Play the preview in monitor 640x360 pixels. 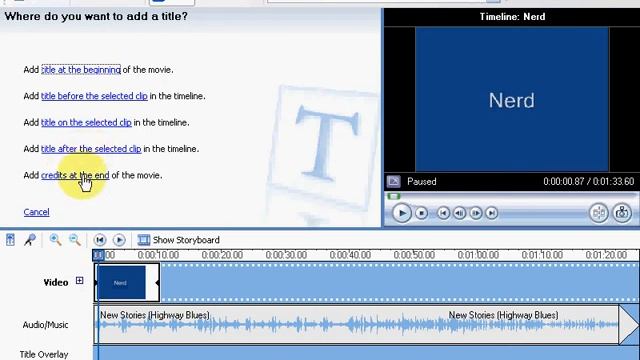402,213
